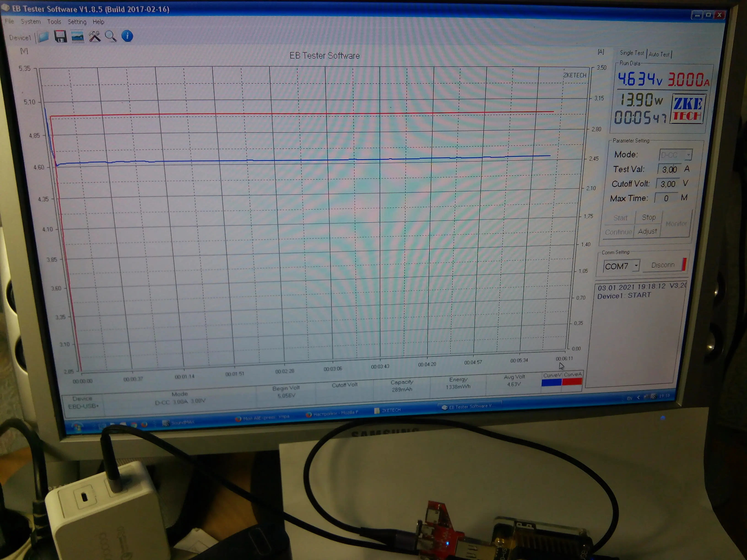Open the wrench and hammer settings icon
This screenshot has height=560, width=747.
click(x=95, y=36)
